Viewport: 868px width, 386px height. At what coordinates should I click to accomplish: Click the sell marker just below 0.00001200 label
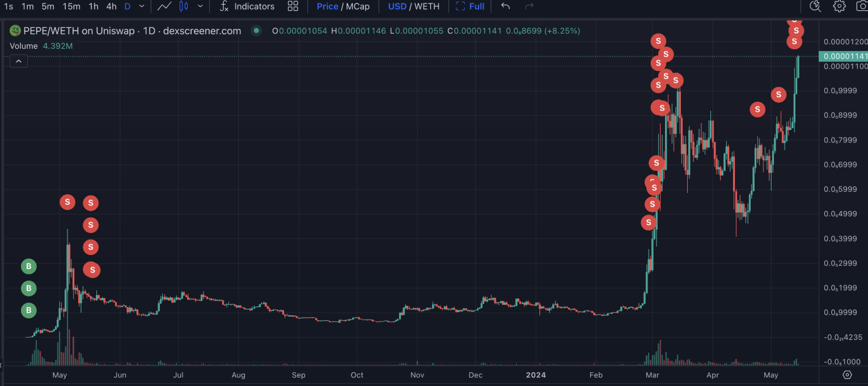794,41
